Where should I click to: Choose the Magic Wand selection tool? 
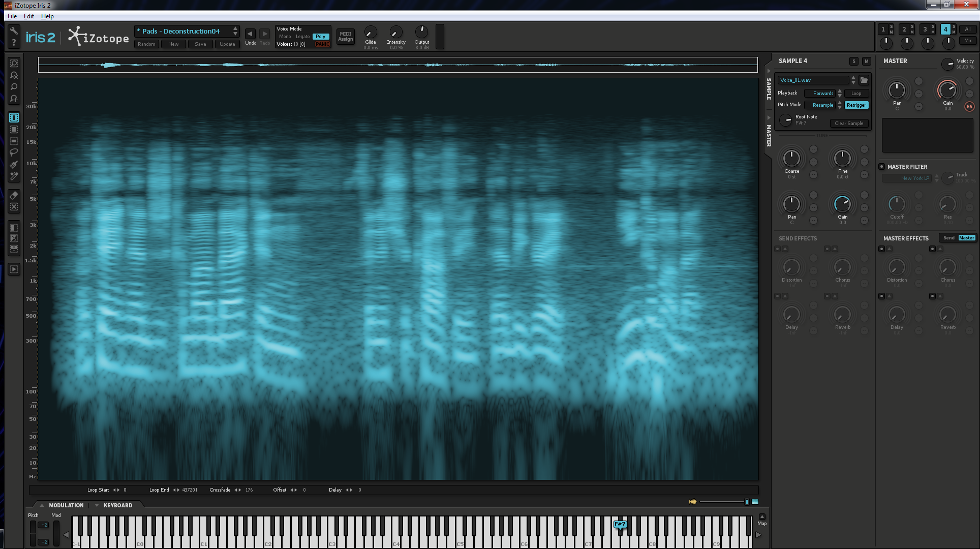(x=14, y=177)
